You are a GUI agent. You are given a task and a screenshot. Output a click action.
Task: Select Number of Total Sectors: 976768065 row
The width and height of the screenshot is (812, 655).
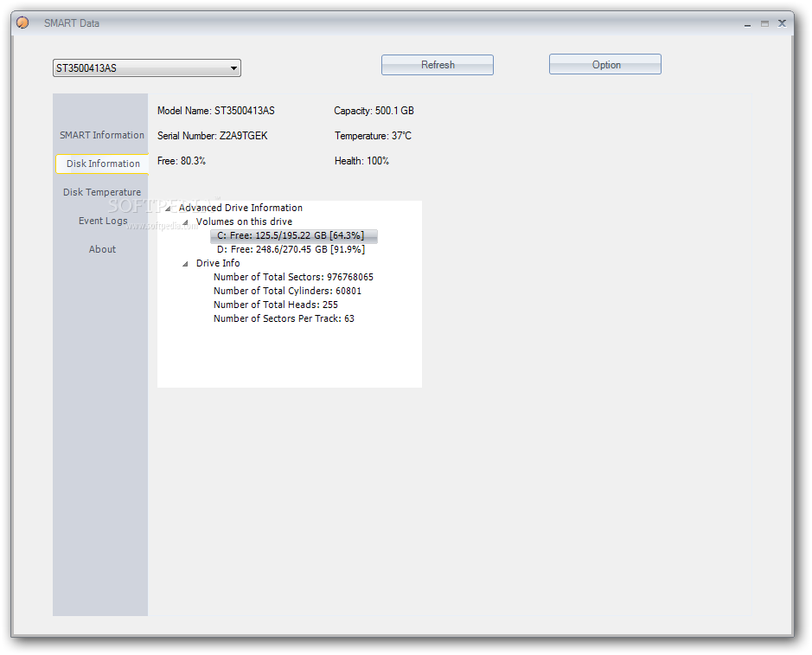click(x=293, y=277)
